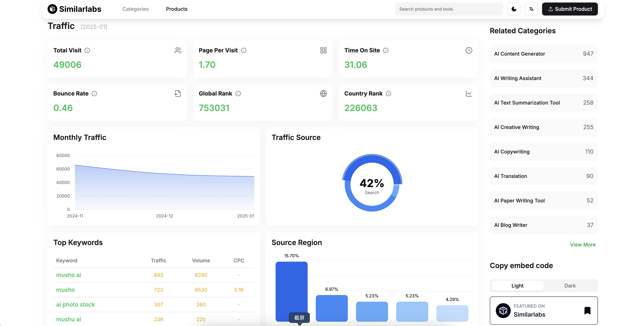Open the AI Writing Assistant category

tap(544, 78)
